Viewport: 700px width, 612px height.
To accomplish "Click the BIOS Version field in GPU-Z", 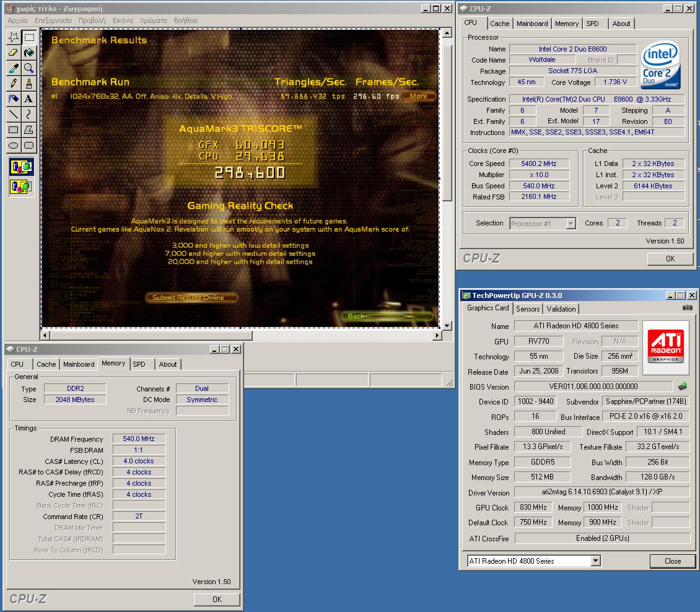I will (x=593, y=387).
